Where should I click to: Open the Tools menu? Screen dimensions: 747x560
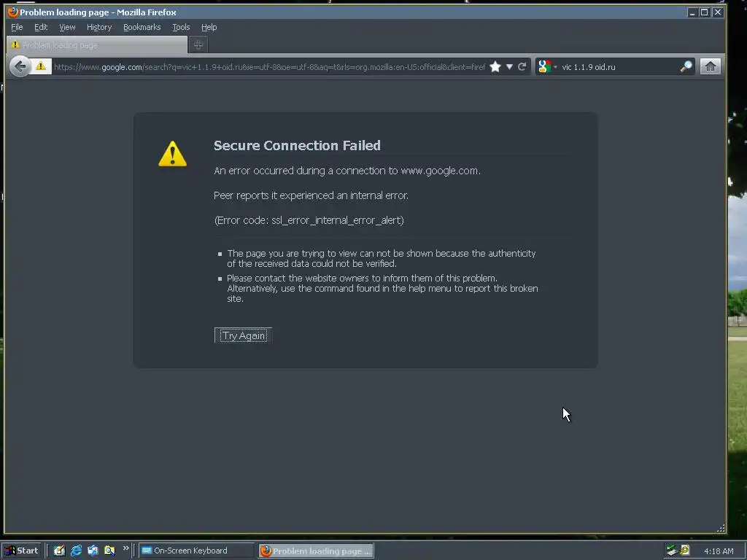181,27
